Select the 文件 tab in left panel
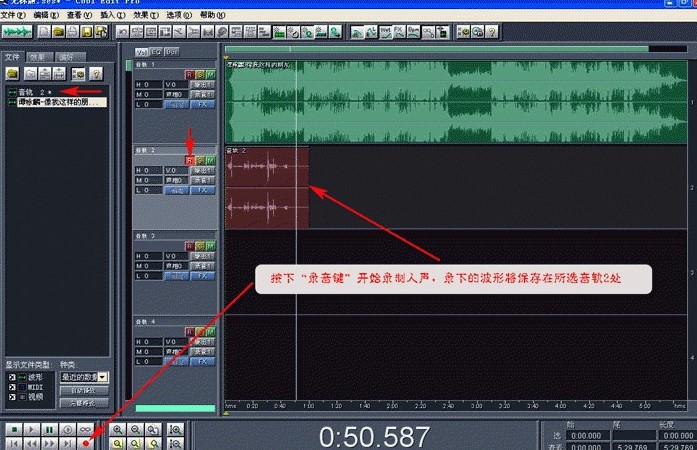 pyautogui.click(x=12, y=56)
